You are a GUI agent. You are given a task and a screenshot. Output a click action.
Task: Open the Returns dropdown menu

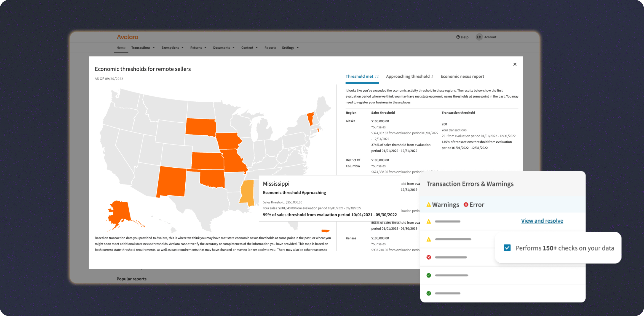pyautogui.click(x=198, y=48)
